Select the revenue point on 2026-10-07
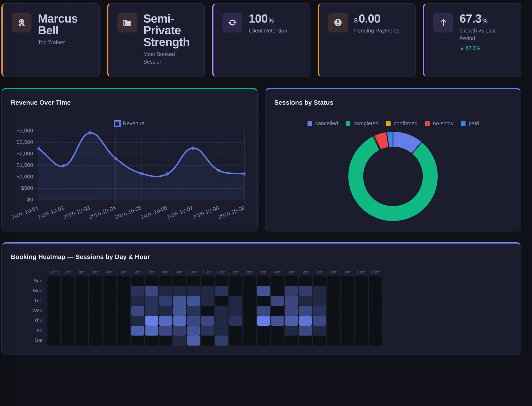 click(x=193, y=148)
